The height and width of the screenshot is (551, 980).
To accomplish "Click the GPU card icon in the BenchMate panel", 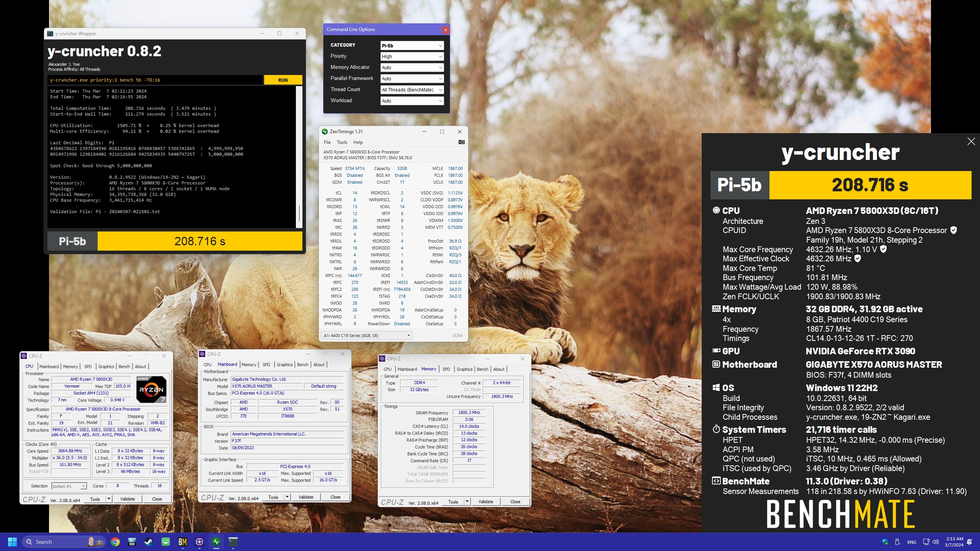I will [716, 350].
